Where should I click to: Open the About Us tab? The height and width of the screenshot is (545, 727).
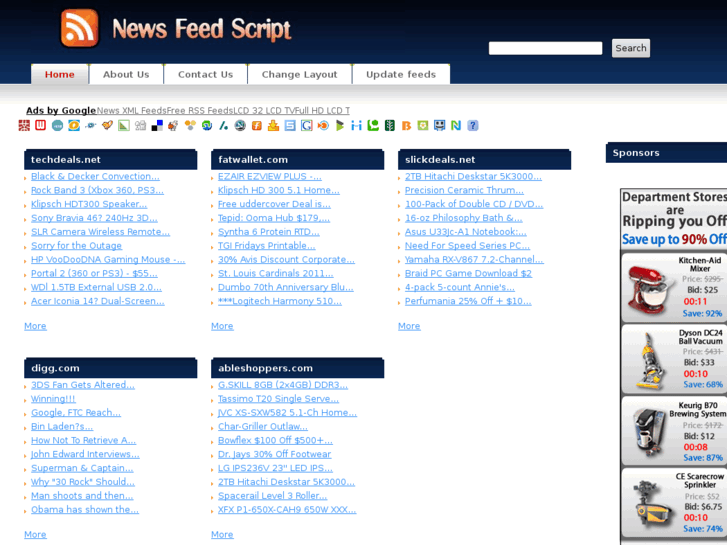[x=126, y=74]
